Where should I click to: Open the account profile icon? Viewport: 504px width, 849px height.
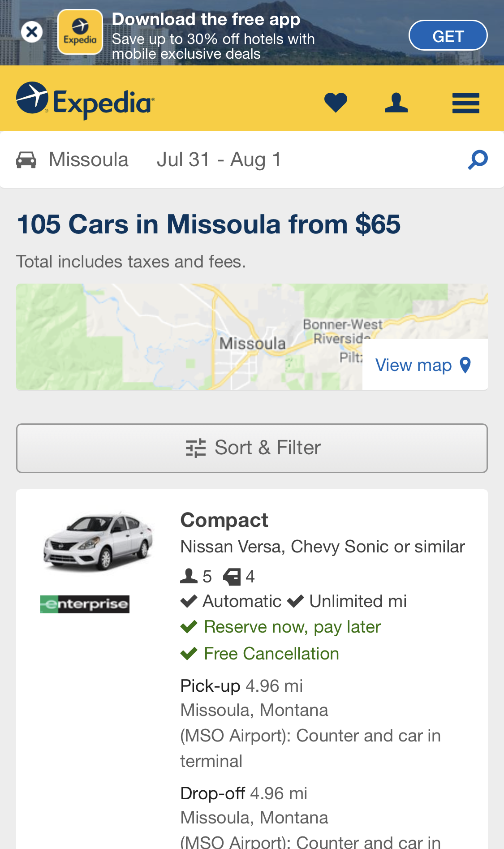396,103
